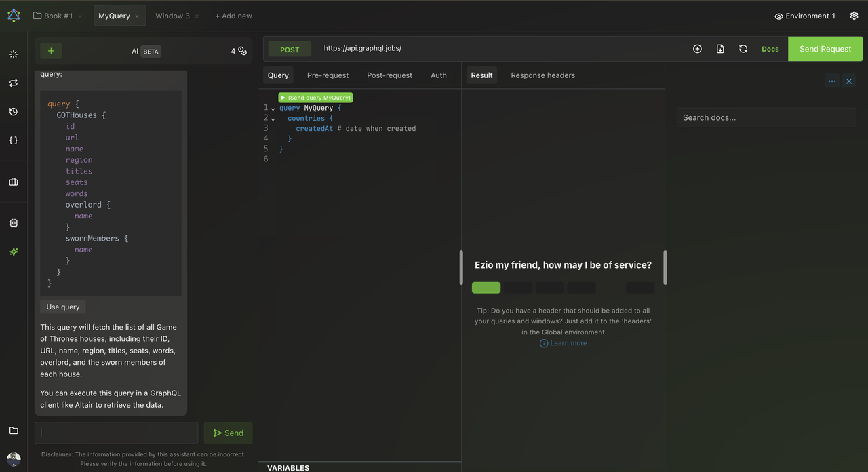The width and height of the screenshot is (868, 472).
Task: Click the plus-circle icon next to the URL bar
Action: pos(697,48)
